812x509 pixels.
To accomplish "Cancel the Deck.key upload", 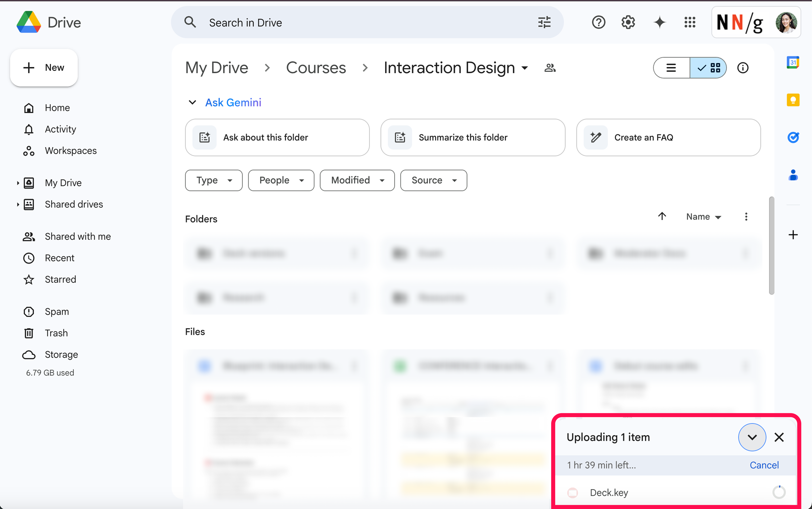I will click(764, 465).
